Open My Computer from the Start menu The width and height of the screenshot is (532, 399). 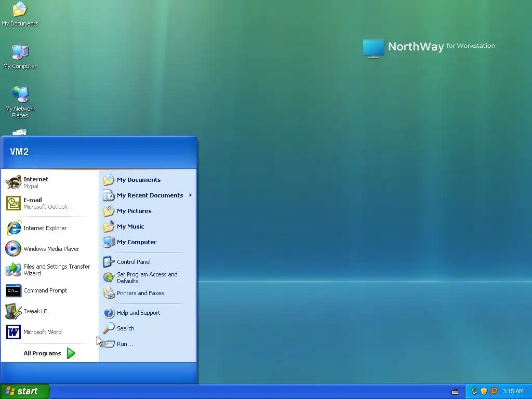(148, 242)
